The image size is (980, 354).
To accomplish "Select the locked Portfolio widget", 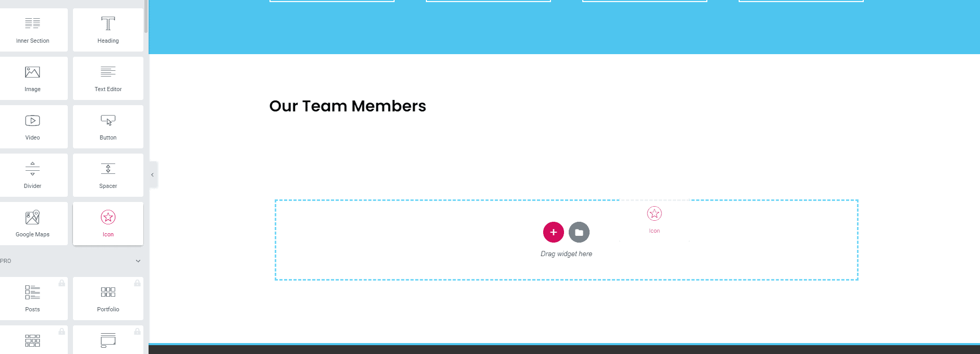I will pyautogui.click(x=108, y=298).
